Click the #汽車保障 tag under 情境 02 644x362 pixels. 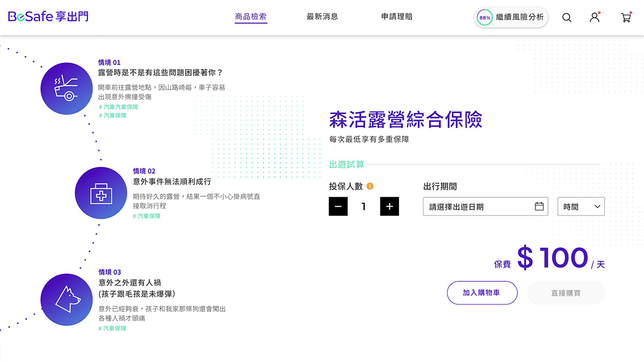tap(147, 216)
